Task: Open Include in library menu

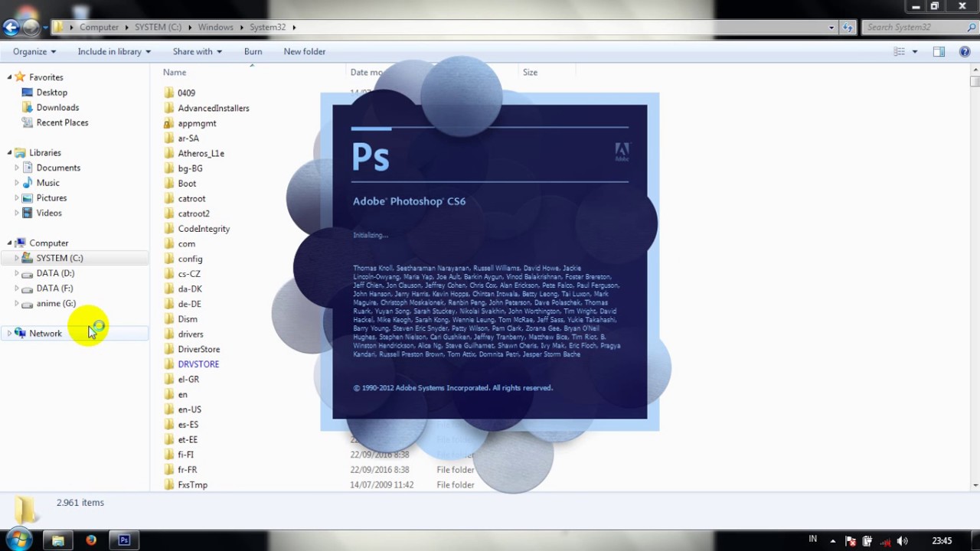Action: [114, 51]
